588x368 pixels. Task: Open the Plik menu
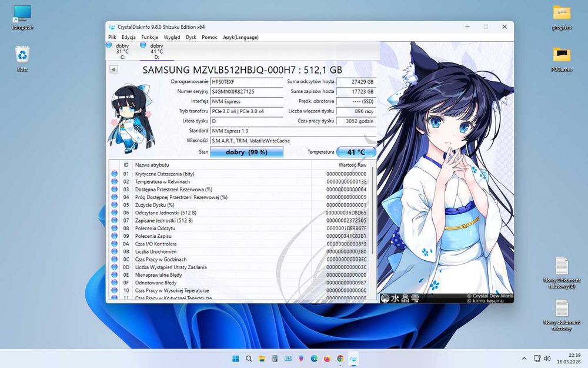pos(112,37)
